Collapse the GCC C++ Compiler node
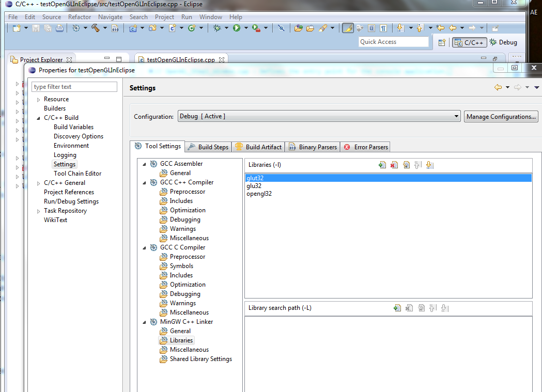 coord(145,182)
